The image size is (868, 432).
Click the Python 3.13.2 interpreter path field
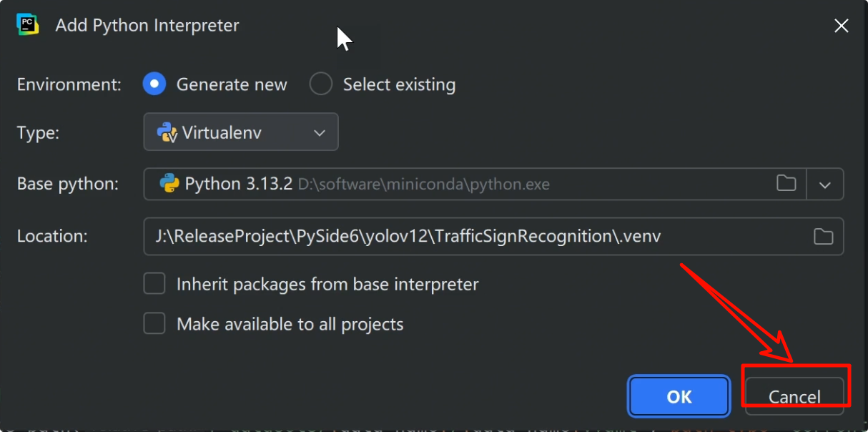475,184
